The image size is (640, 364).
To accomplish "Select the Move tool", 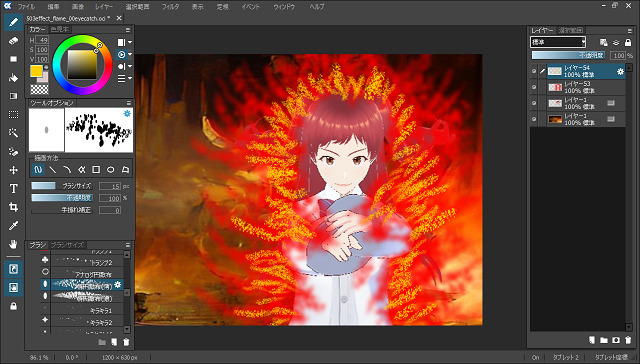I will point(13,170).
